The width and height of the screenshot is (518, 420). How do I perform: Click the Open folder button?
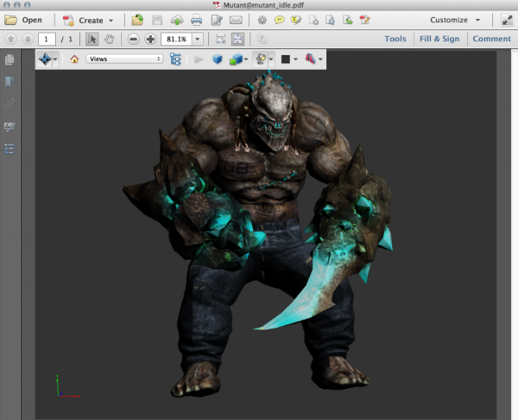click(23, 20)
